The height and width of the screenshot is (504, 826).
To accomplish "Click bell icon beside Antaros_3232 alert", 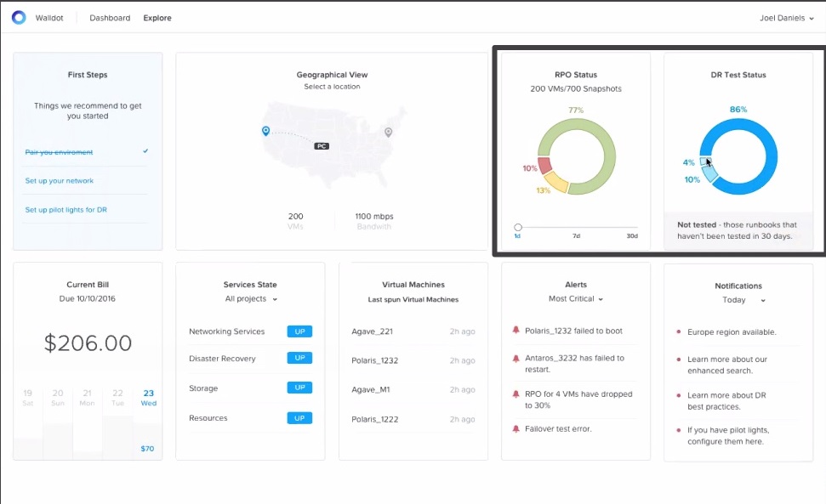I will pos(516,359).
